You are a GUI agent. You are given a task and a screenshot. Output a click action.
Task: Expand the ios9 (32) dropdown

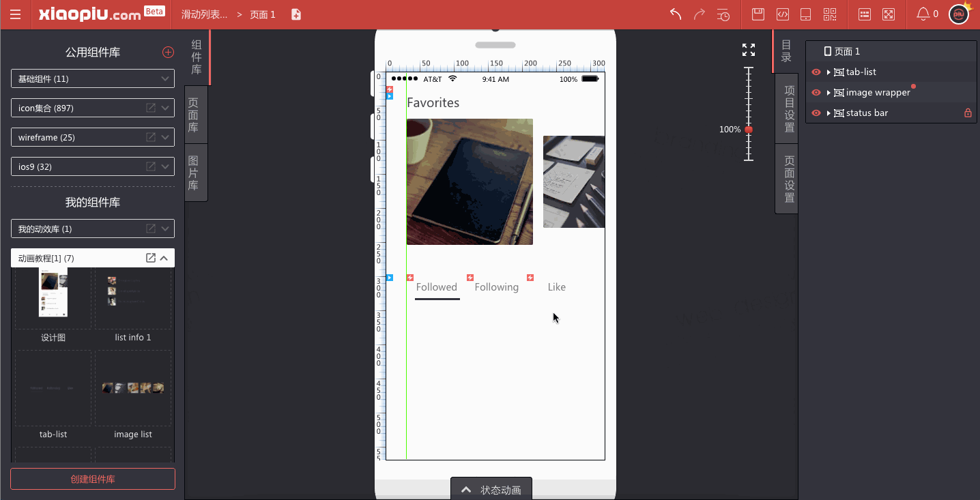click(165, 166)
